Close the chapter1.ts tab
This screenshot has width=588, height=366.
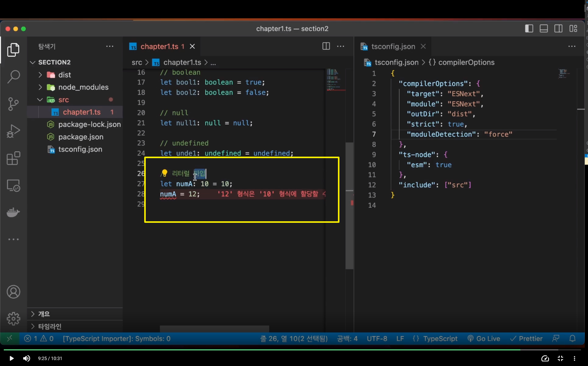192,46
